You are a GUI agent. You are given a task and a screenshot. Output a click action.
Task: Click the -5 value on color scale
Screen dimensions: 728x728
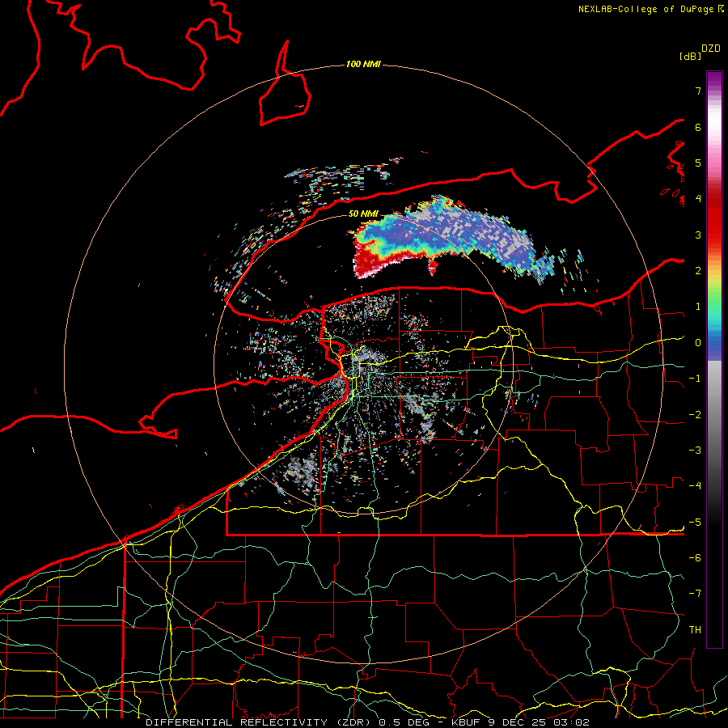[695, 522]
